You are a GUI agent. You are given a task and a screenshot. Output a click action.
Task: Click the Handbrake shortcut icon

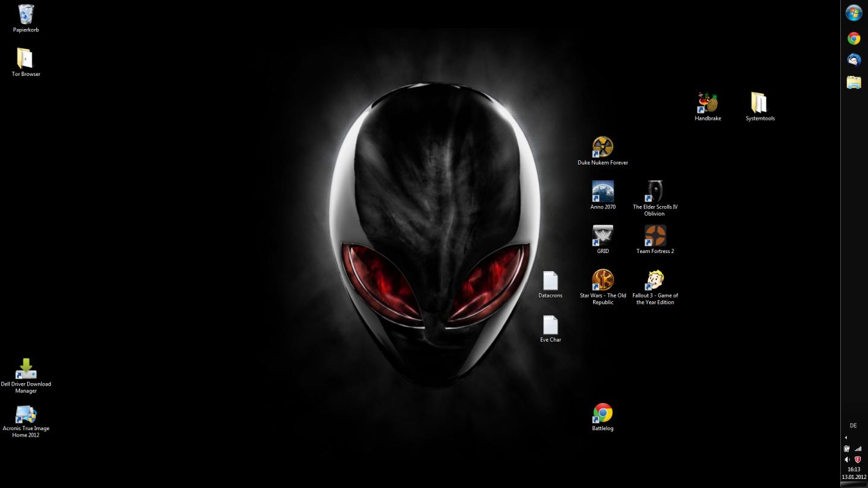[x=708, y=103]
